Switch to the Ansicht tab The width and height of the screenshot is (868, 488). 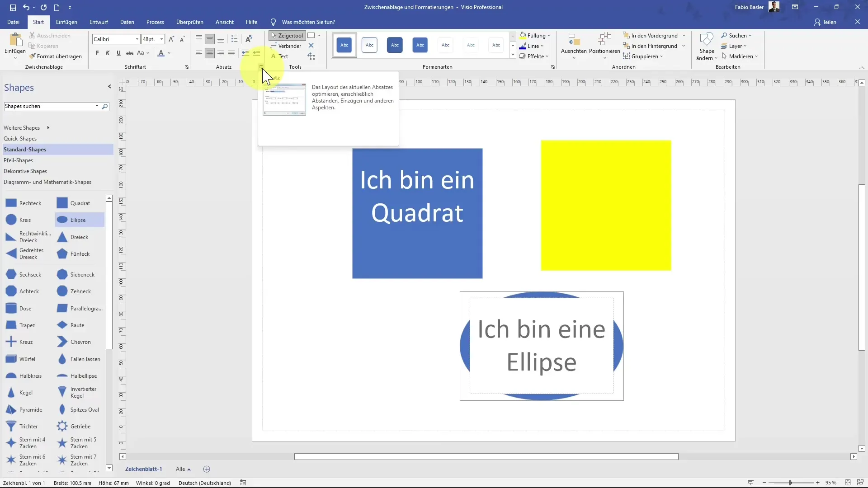[225, 22]
